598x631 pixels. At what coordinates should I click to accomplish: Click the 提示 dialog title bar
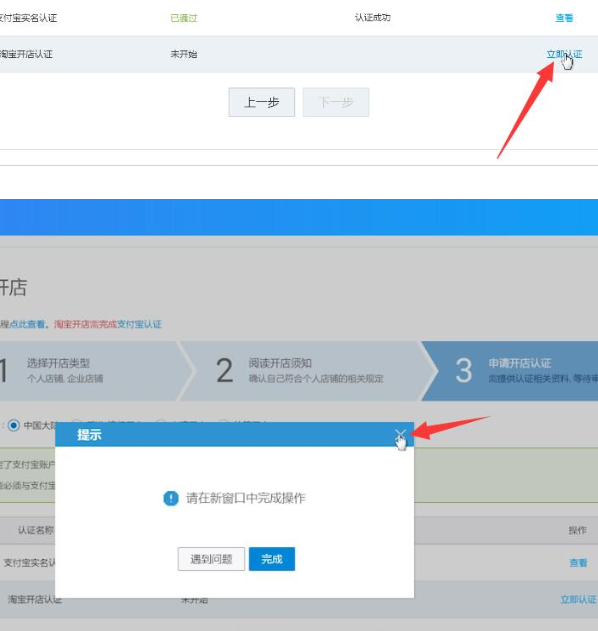[235, 434]
